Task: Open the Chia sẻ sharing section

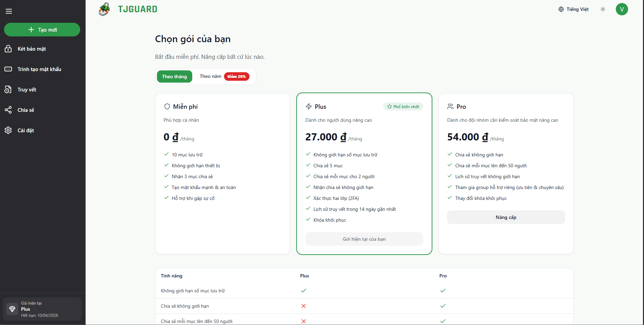Action: pos(25,110)
